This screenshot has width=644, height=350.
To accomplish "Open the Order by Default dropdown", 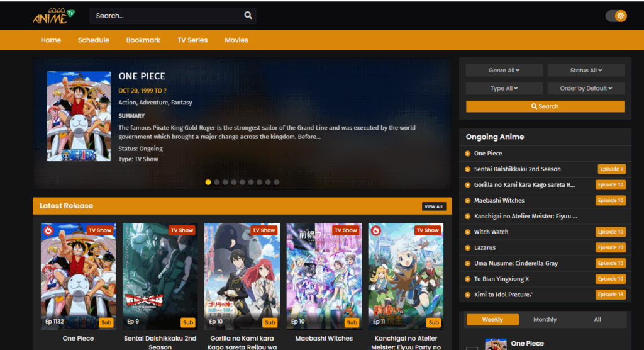I will click(x=586, y=89).
